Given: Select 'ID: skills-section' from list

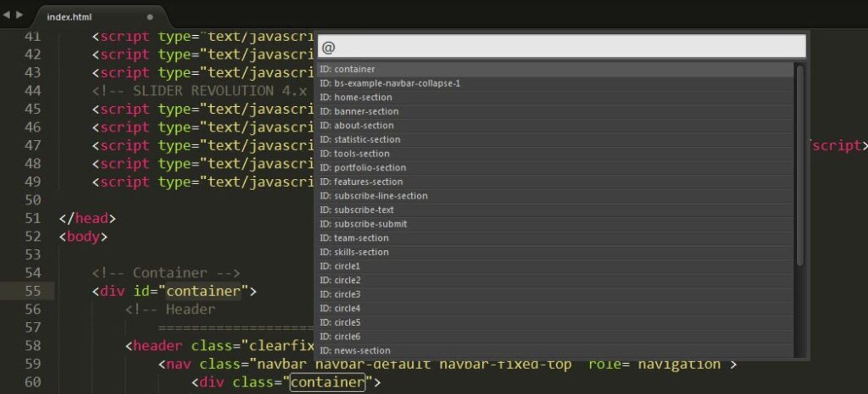Looking at the screenshot, I should (x=555, y=253).
